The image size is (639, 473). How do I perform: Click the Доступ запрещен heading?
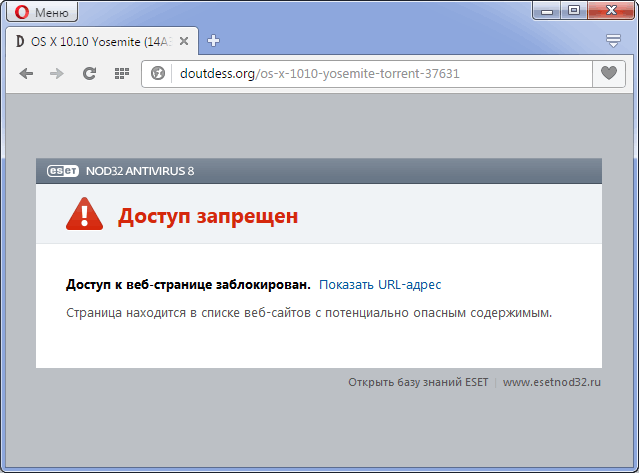tap(208, 216)
